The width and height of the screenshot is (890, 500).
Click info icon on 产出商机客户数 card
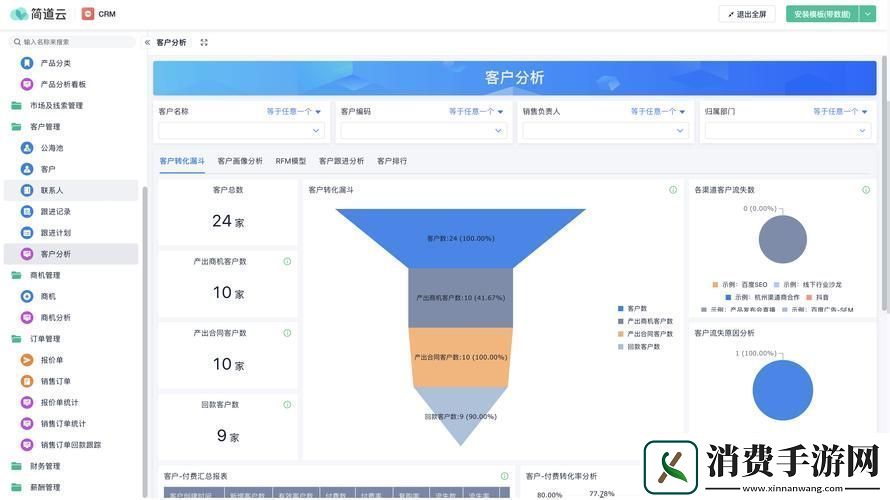[287, 262]
